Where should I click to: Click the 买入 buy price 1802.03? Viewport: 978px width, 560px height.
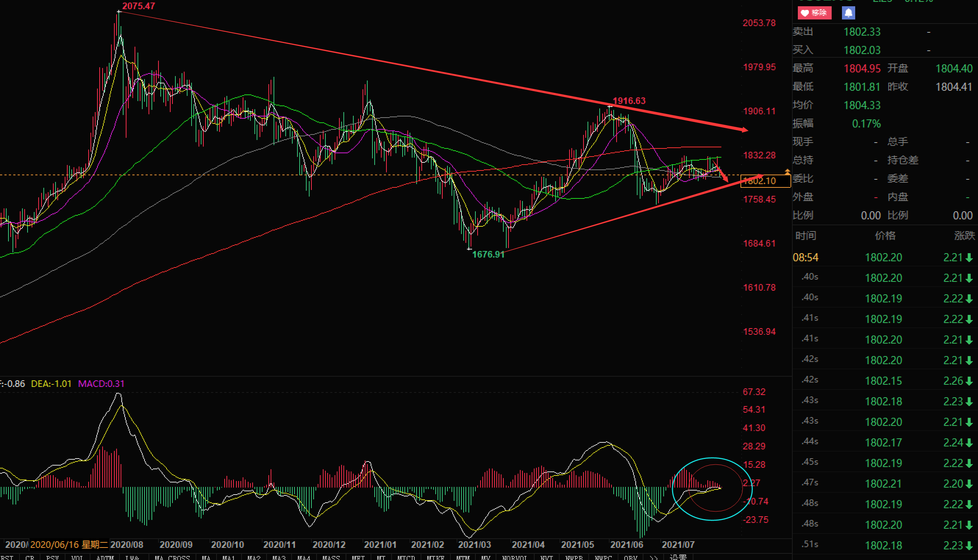(861, 50)
